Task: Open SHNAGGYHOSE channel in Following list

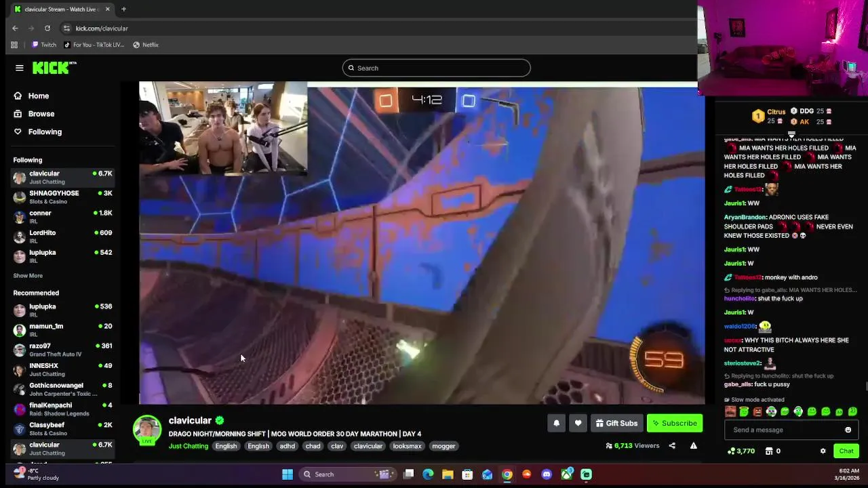Action: point(62,197)
